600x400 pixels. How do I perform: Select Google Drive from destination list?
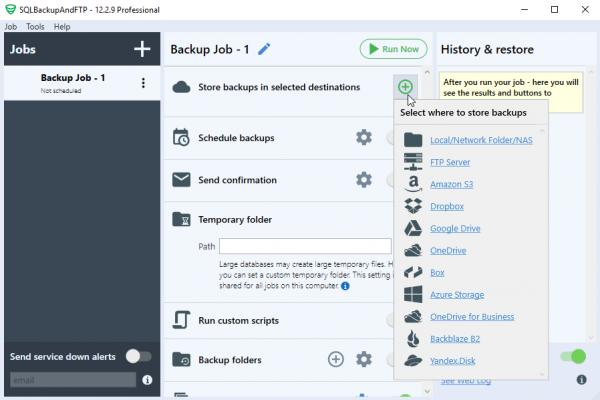(x=456, y=228)
